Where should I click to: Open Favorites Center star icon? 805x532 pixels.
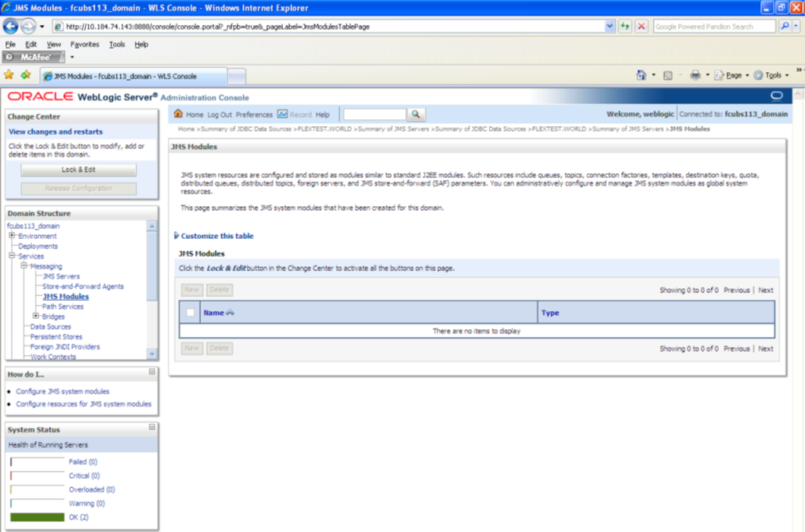[x=9, y=75]
